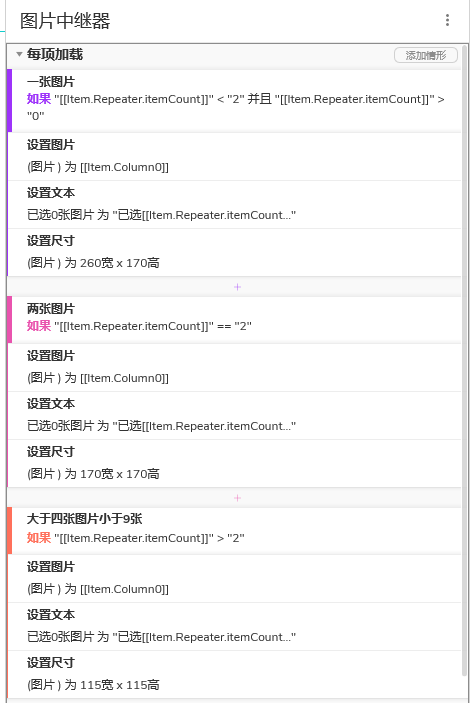Click the pink 如果 condition equal to 2

[39, 326]
